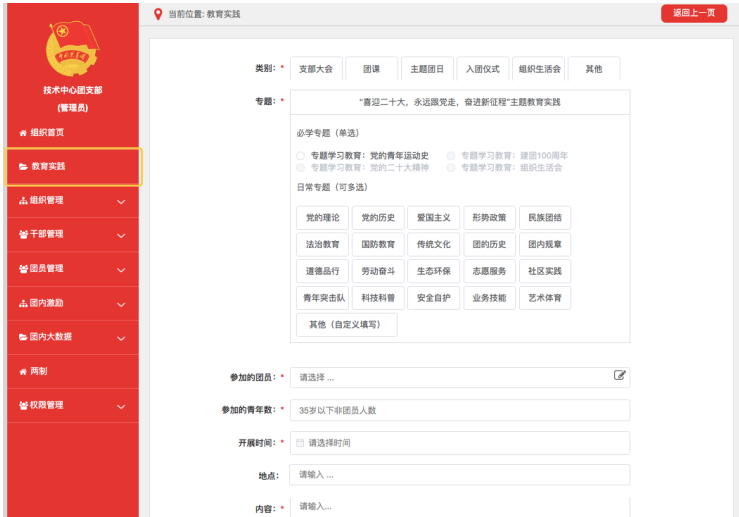Expand the 组织管理 menu chevron
Image resolution: width=739 pixels, height=517 pixels.
click(x=121, y=202)
